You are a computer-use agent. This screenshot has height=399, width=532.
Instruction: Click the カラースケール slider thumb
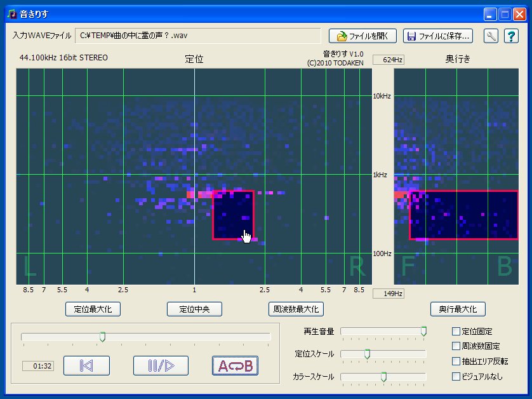383,377
